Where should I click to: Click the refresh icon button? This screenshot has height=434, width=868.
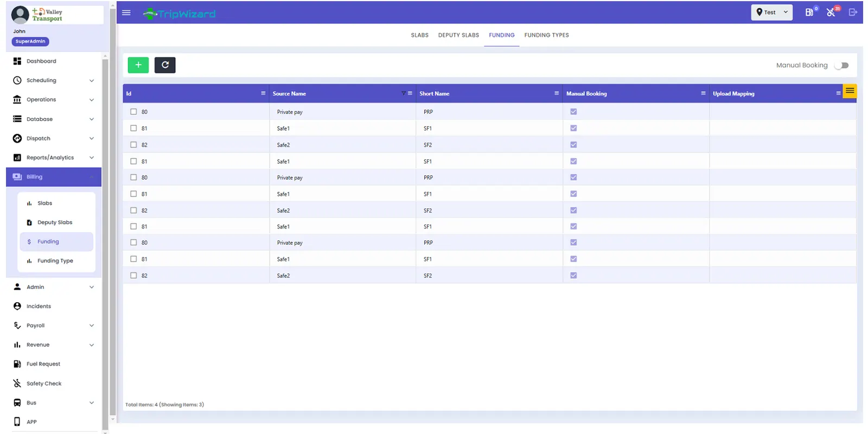click(165, 65)
